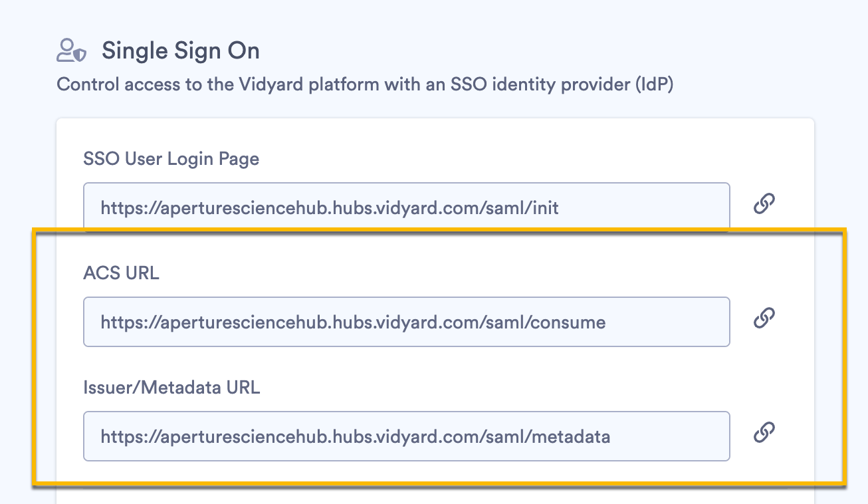Click the SSO User Login Page label
Screen dimensions: 868x504
pos(171,159)
